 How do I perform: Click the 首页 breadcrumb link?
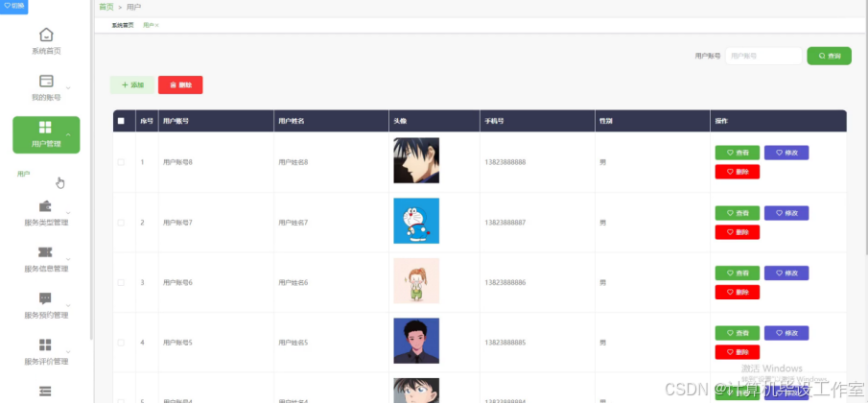[x=106, y=8]
